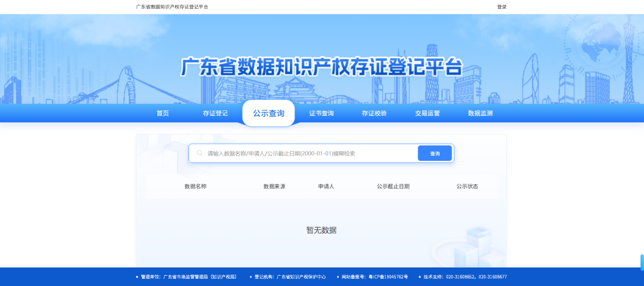This screenshot has width=644, height=286.
Task: Click the 数据名称 column header
Action: 196,186
